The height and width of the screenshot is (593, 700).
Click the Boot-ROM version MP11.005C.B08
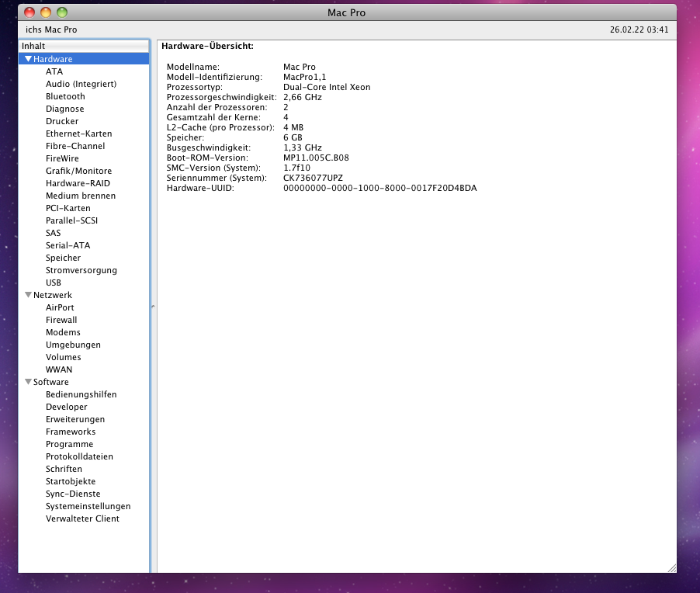pos(316,158)
